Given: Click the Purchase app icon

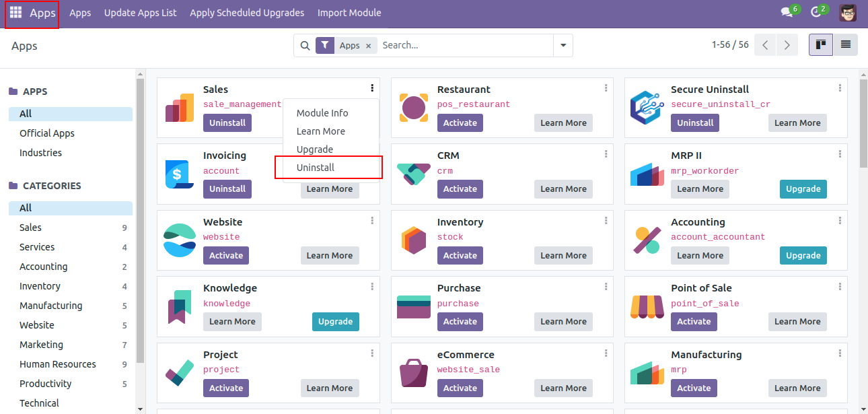Looking at the screenshot, I should pos(413,306).
